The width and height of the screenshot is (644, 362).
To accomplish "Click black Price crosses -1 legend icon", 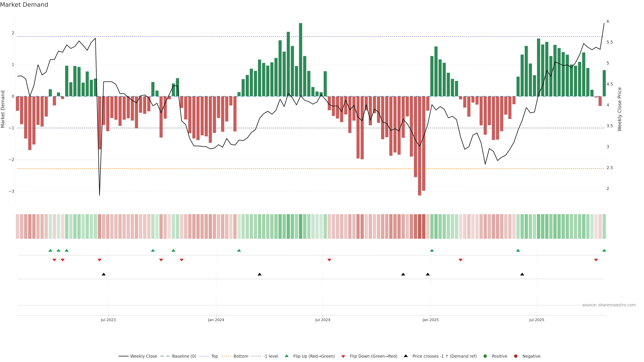I will 406,356.
